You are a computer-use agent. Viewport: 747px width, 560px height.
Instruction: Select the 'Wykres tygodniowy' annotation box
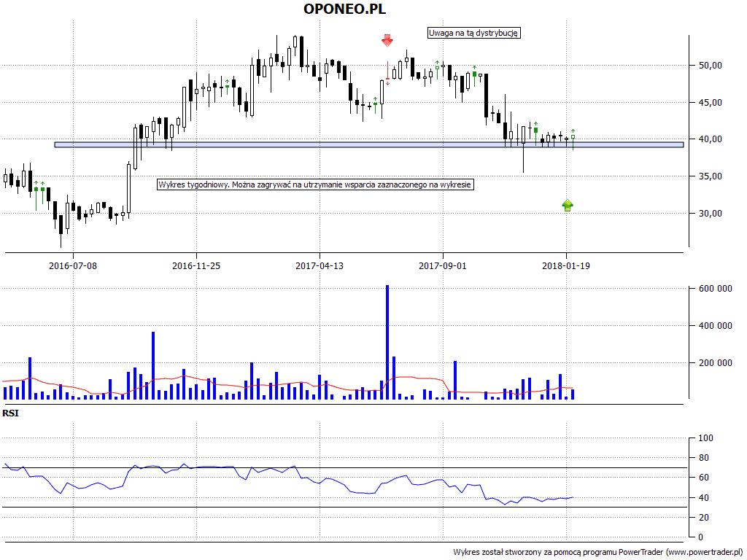click(315, 184)
